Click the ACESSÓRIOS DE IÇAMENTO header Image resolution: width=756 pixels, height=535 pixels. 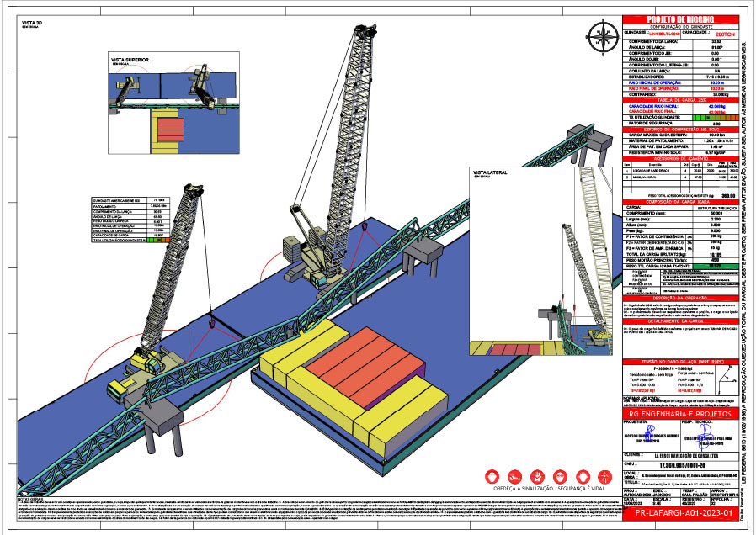(x=680, y=158)
